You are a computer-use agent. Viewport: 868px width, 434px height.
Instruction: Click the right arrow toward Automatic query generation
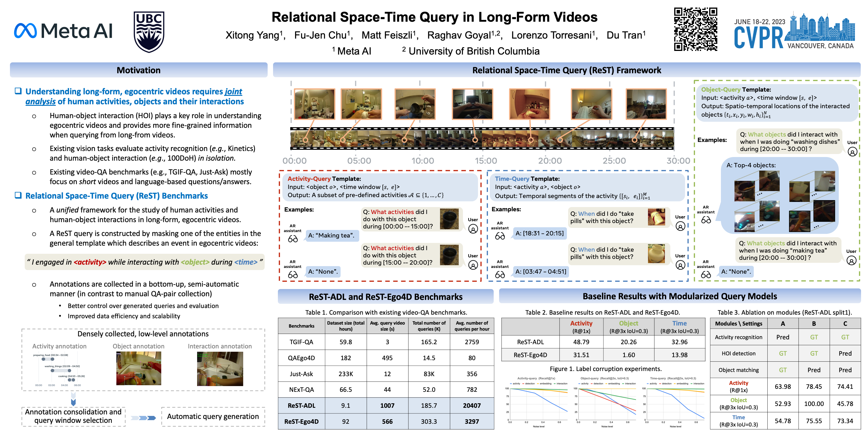click(x=143, y=418)
